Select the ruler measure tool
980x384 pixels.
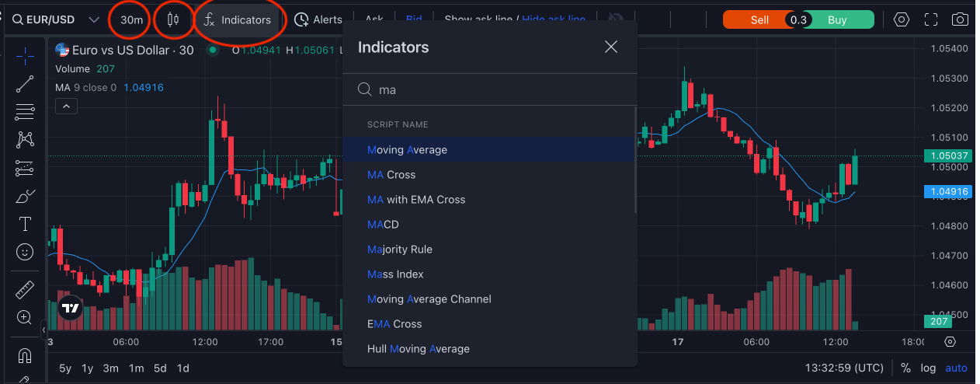[25, 290]
